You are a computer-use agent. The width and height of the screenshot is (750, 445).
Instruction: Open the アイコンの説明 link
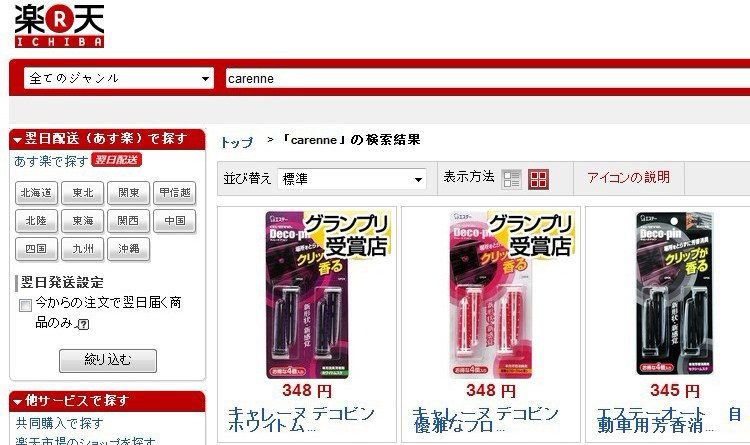(x=629, y=178)
